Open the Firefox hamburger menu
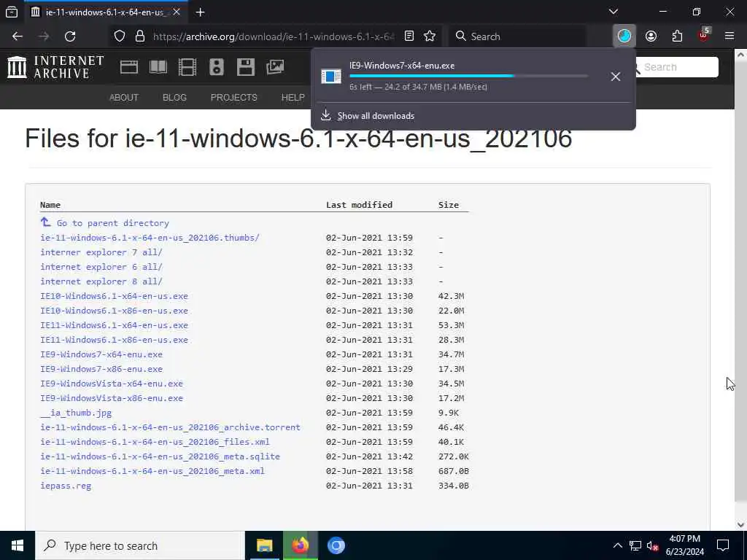Screen dimensions: 747x560 click(729, 36)
